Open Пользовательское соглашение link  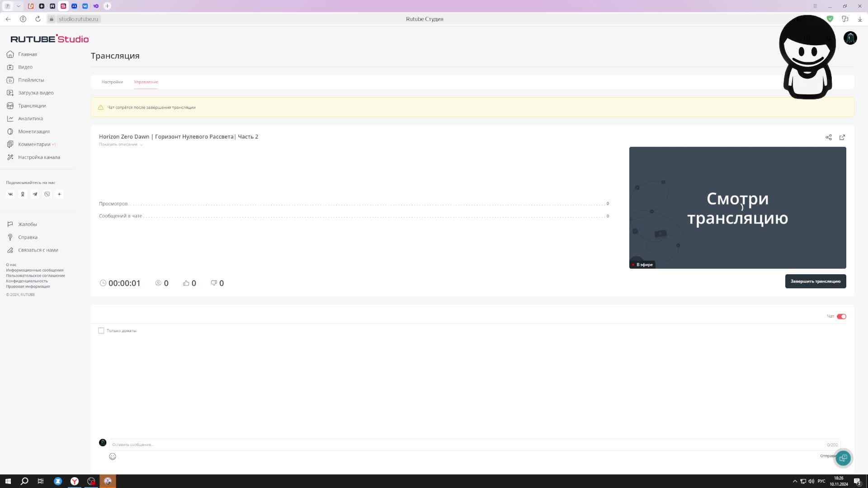(x=35, y=276)
